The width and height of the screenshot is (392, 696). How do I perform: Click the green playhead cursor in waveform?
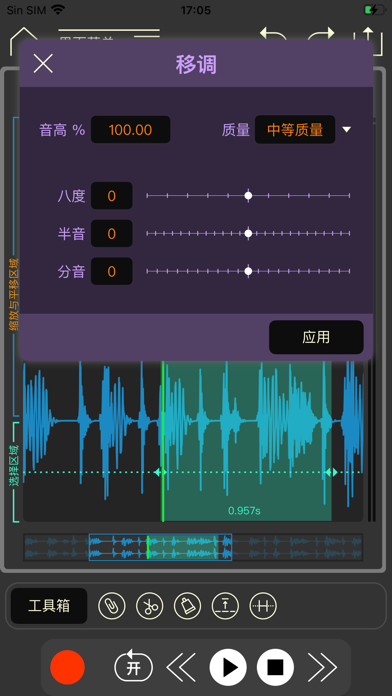tap(163, 441)
